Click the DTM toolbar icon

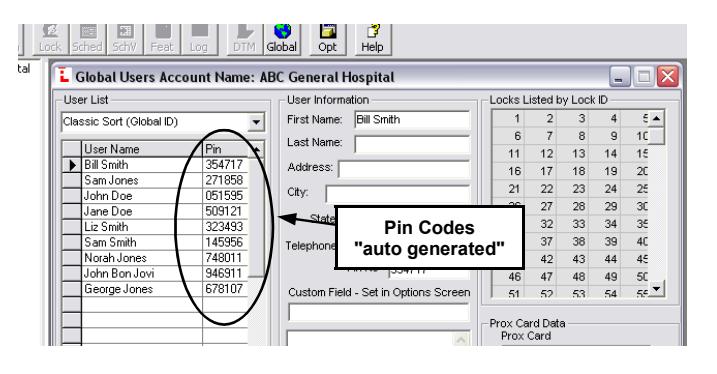pyautogui.click(x=245, y=39)
